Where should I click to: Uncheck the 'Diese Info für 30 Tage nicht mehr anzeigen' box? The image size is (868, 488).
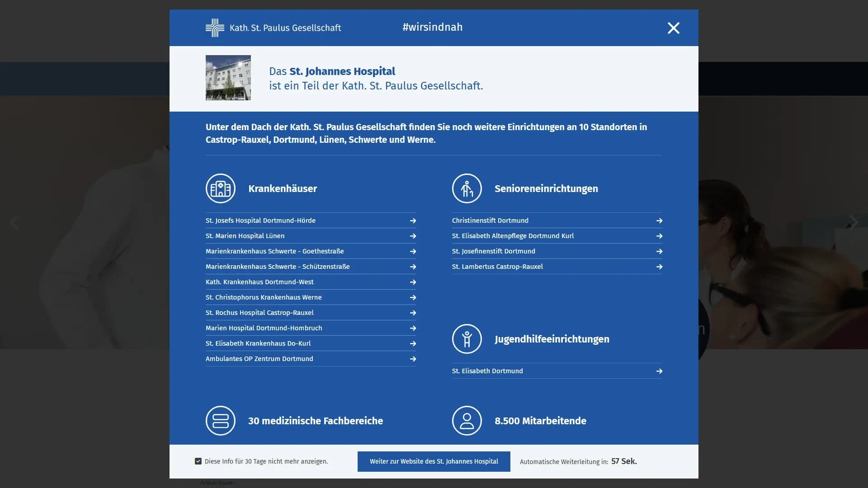pos(198,461)
